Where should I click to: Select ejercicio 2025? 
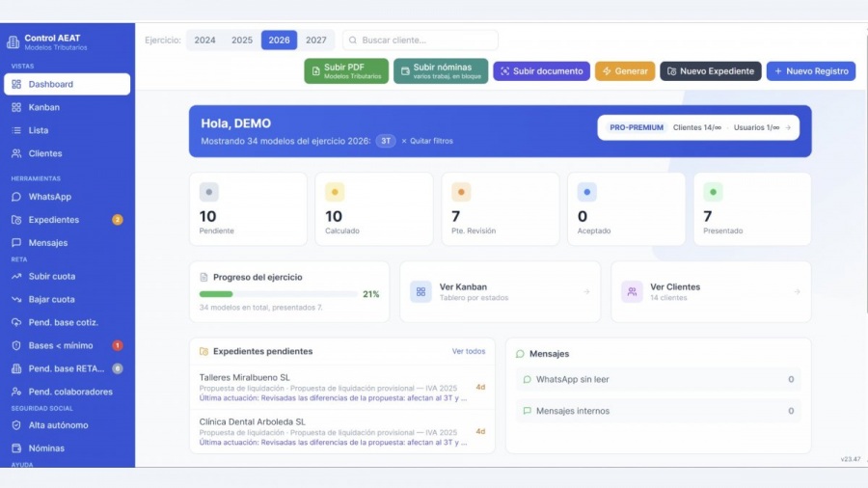coord(242,40)
